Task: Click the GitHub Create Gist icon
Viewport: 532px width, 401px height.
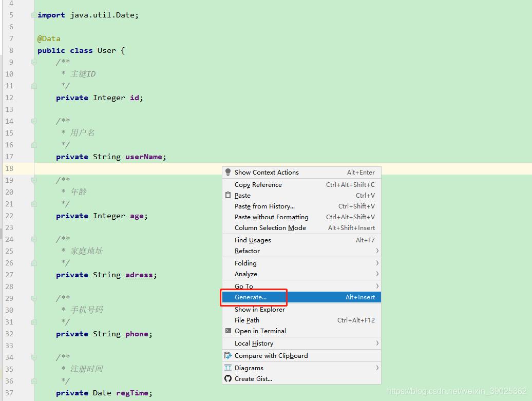Action: pos(228,378)
